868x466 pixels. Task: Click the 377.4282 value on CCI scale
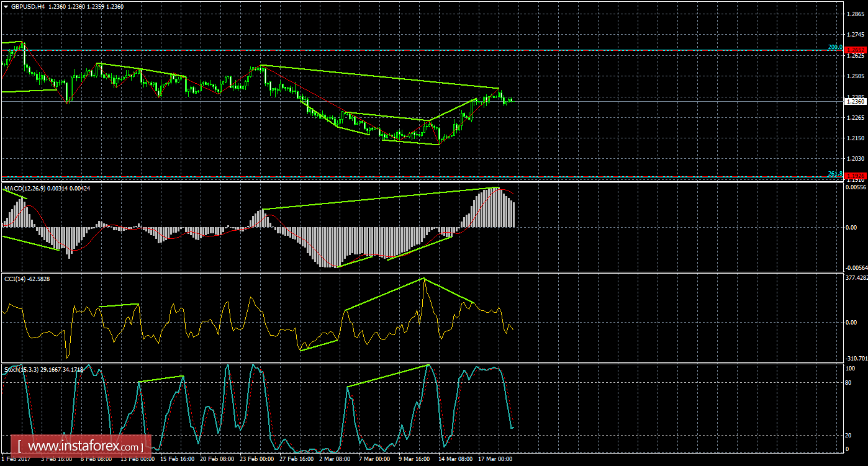pyautogui.click(x=856, y=278)
